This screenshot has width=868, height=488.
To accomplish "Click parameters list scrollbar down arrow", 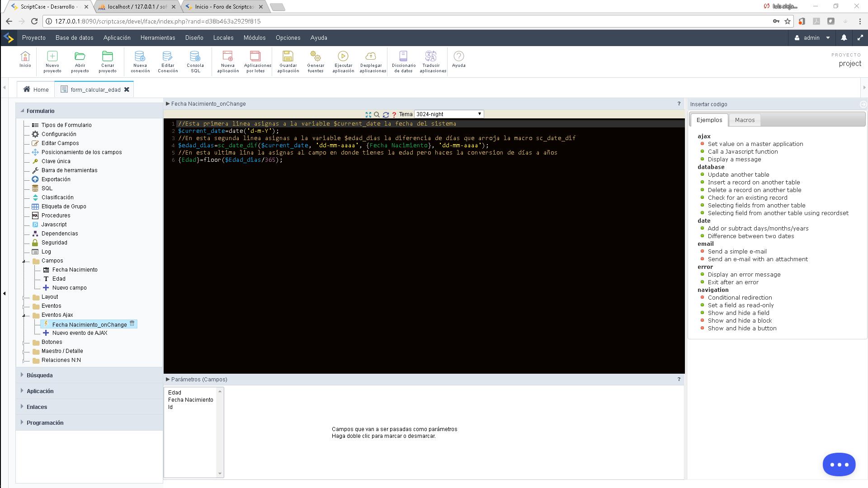I will click(x=220, y=474).
